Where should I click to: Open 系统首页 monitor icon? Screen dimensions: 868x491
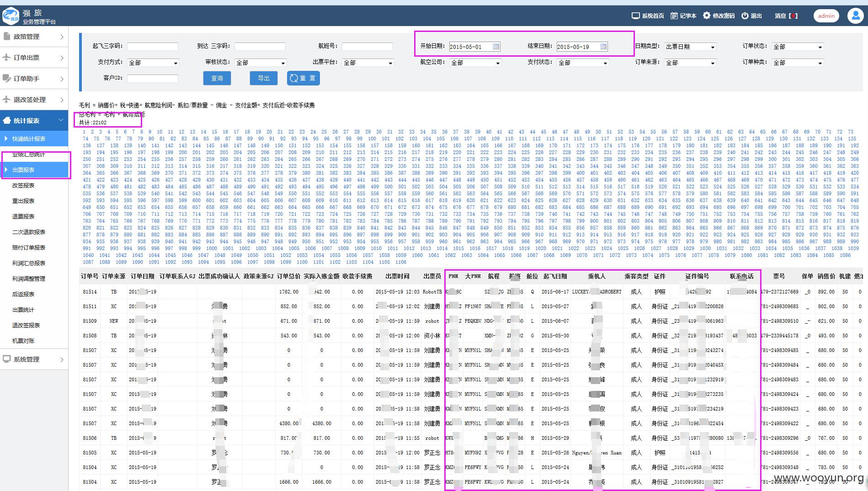tap(635, 16)
